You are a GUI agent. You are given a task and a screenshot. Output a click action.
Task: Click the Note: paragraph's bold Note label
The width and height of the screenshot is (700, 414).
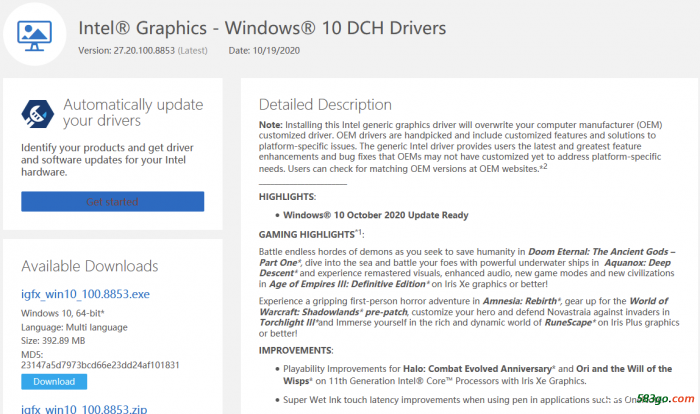pyautogui.click(x=271, y=125)
